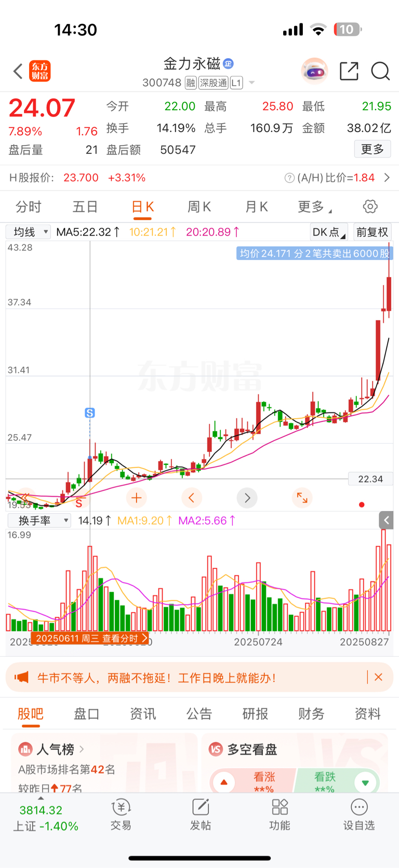Open the robot assistant avatar
This screenshot has height=868, width=399.
click(315, 71)
